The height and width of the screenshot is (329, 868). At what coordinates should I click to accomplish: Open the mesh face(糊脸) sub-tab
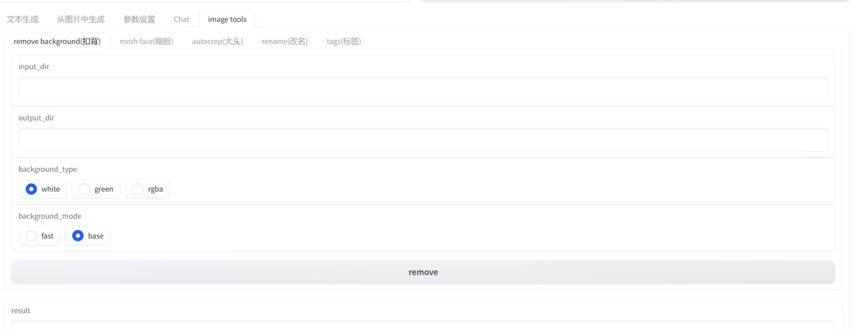point(146,42)
